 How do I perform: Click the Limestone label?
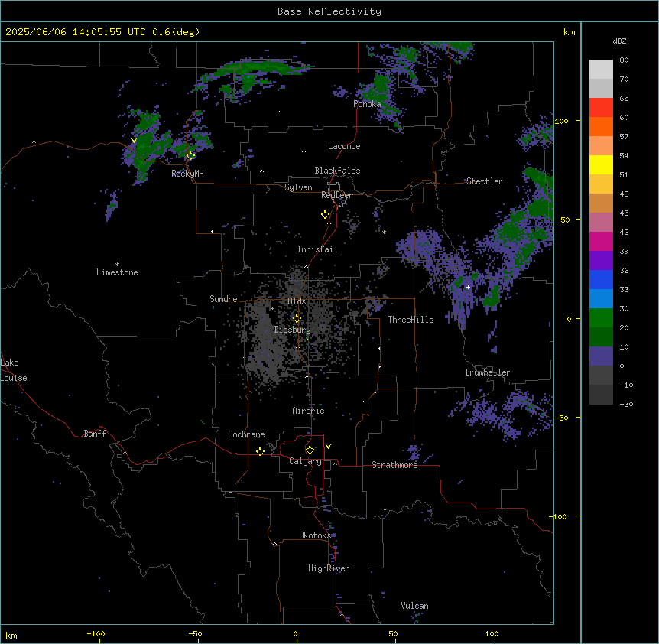(117, 272)
